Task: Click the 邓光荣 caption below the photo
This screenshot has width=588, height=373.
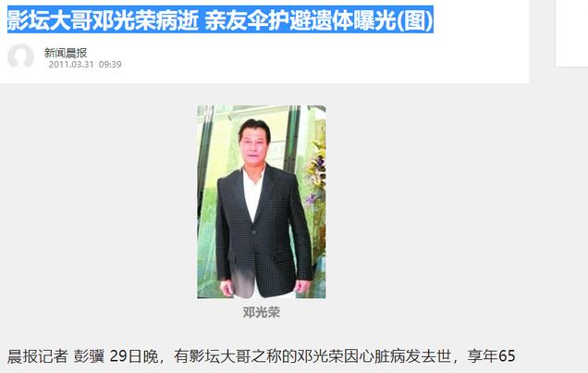Action: 262,312
